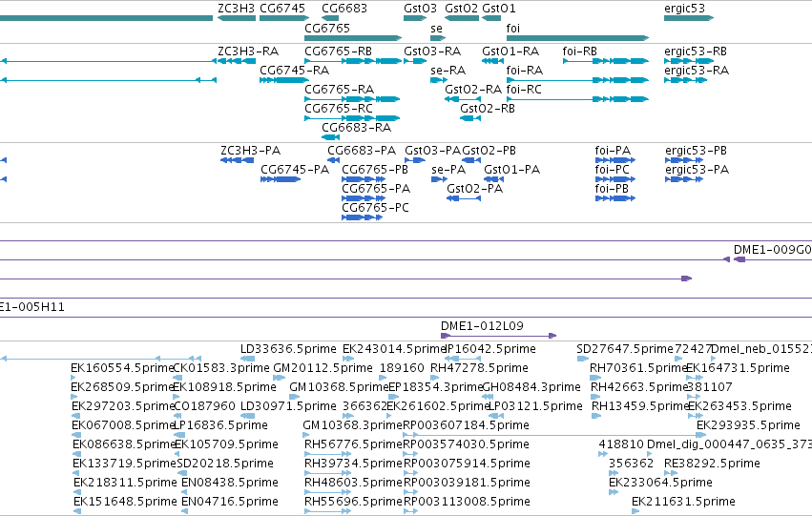Open the GstO2-PA protein label
This screenshot has width=812, height=516.
[475, 189]
